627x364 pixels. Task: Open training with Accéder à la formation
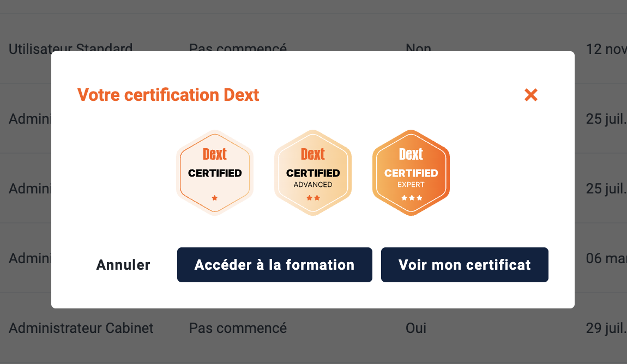pyautogui.click(x=275, y=265)
